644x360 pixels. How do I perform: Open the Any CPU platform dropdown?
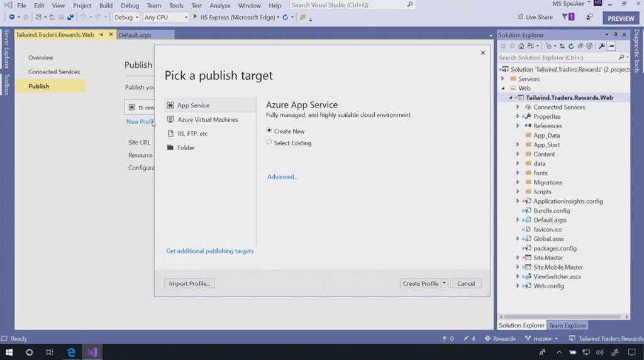coord(165,18)
